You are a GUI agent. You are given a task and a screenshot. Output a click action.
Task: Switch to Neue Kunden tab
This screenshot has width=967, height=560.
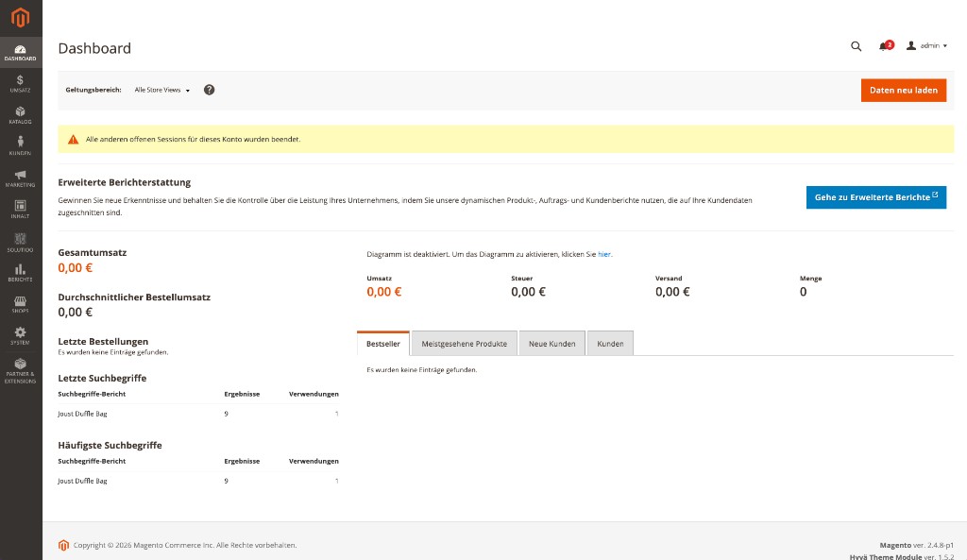coord(551,344)
